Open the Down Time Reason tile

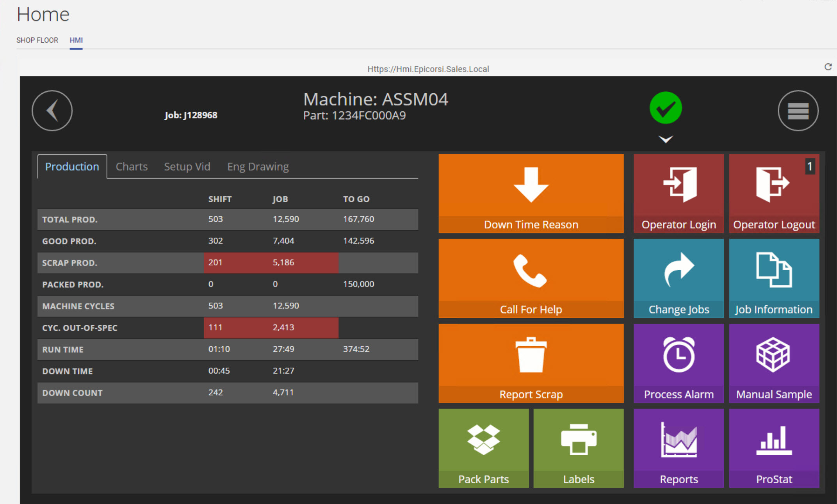[531, 193]
